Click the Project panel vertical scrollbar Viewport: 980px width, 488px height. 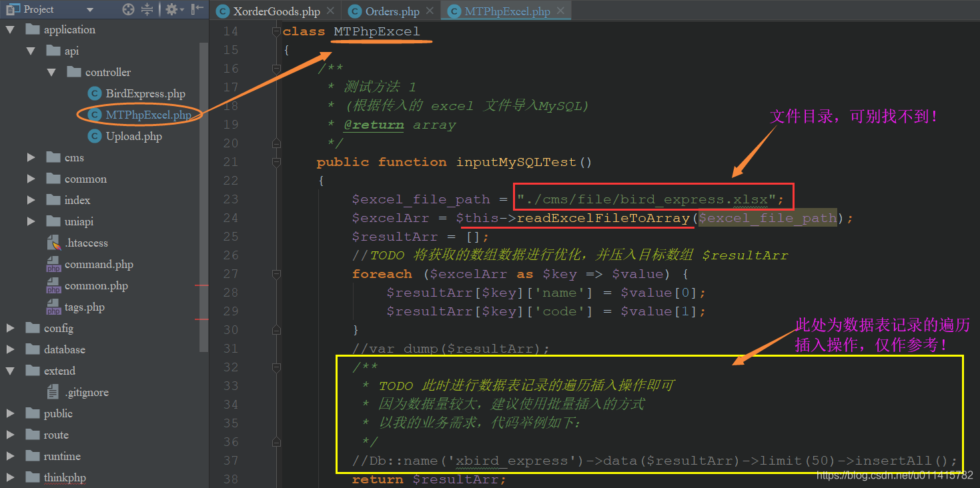tap(204, 197)
